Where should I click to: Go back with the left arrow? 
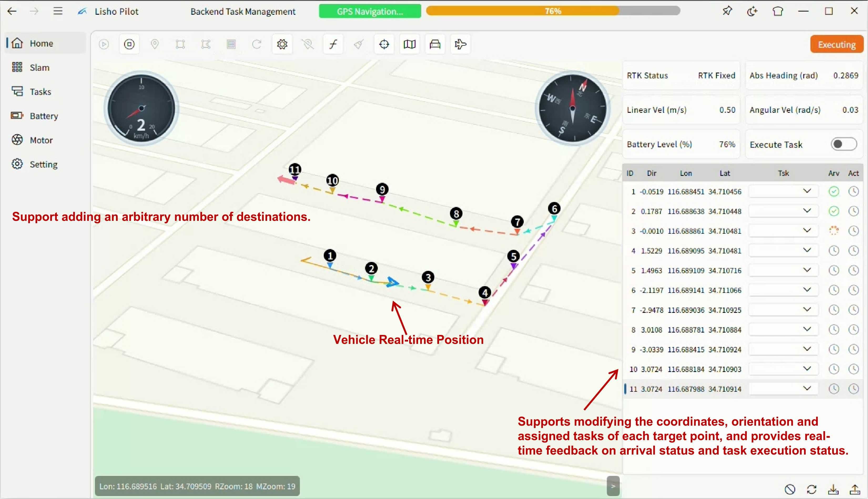[x=12, y=11]
